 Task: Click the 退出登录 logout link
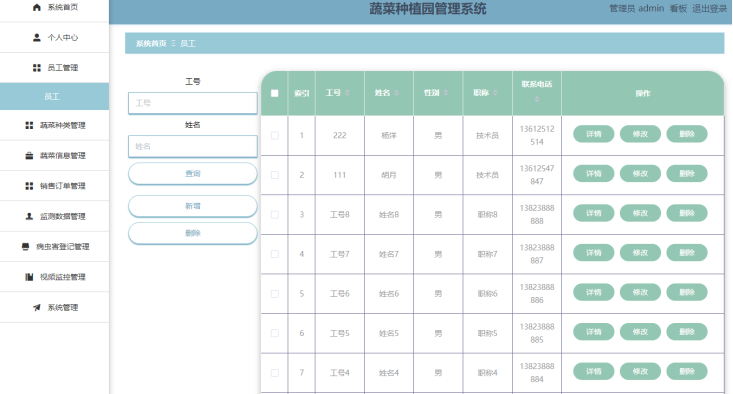[x=709, y=8]
